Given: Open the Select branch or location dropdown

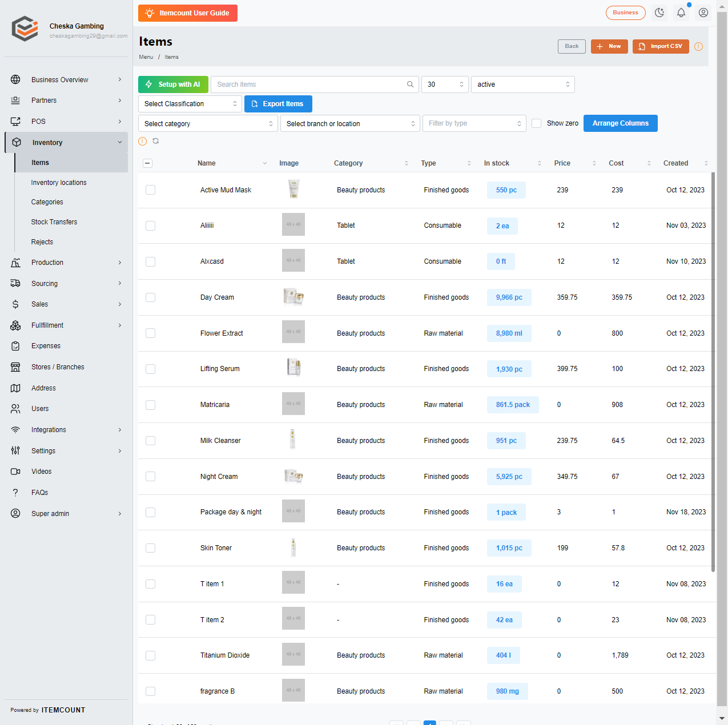Looking at the screenshot, I should (x=350, y=123).
